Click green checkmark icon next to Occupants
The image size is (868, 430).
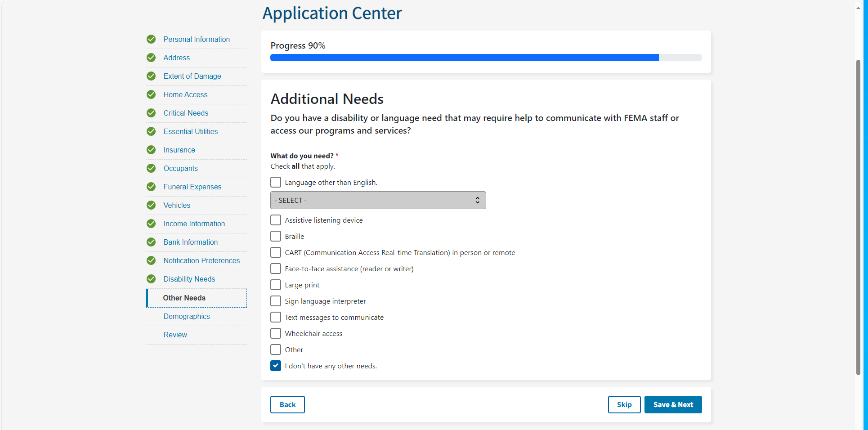coord(151,168)
